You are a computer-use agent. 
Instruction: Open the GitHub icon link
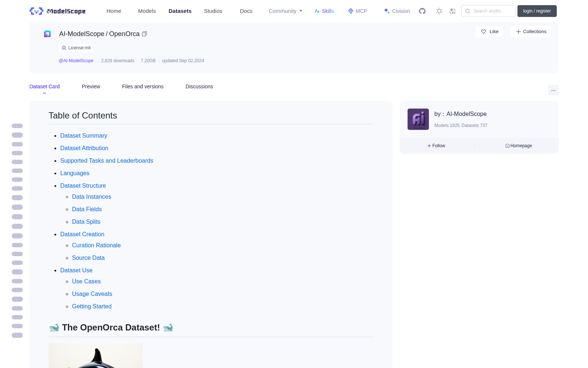pyautogui.click(x=422, y=11)
